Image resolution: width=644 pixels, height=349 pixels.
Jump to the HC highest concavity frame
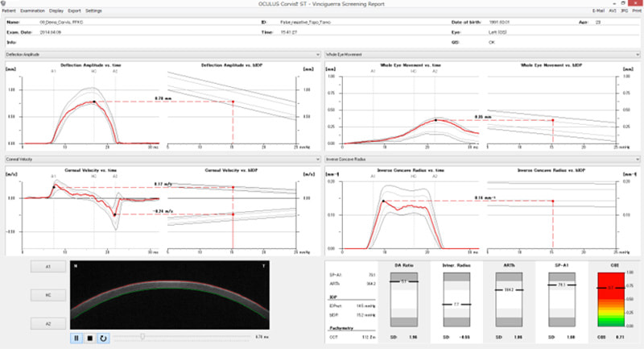[48, 295]
